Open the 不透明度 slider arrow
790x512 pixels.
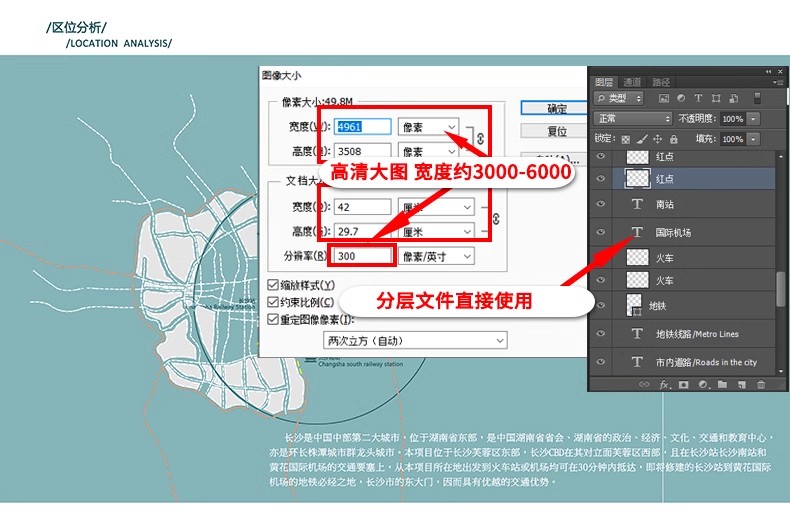click(x=754, y=119)
